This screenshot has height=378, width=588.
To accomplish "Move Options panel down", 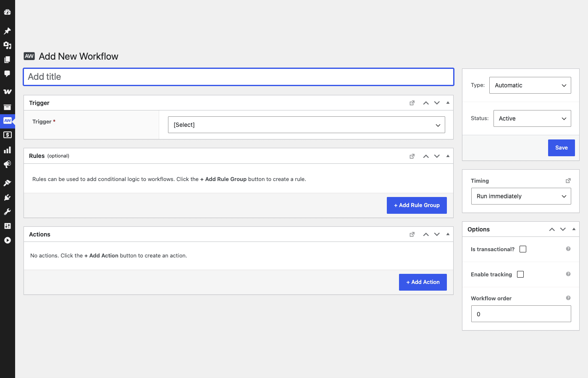I will click(x=563, y=229).
